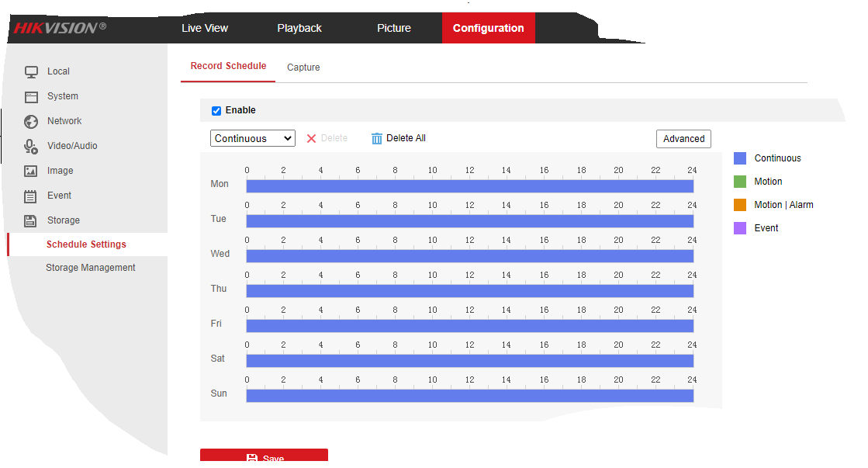
Task: Save the record schedule
Action: coord(264,458)
